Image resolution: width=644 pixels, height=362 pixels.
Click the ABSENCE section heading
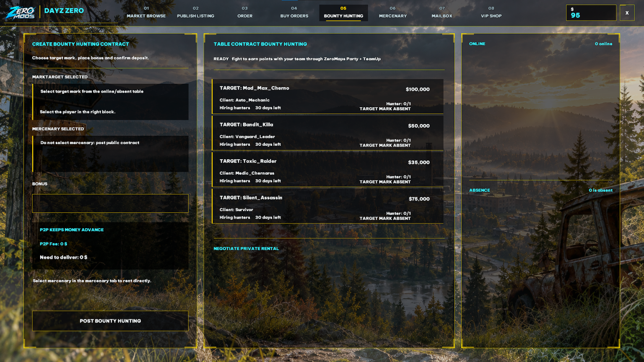(480, 190)
